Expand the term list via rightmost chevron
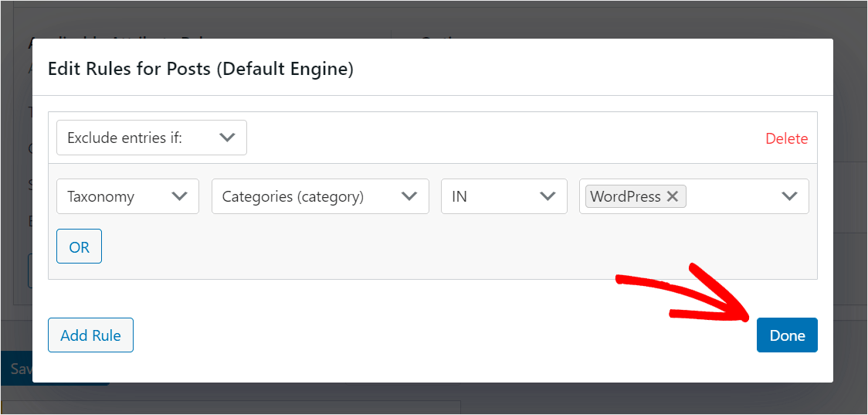Viewport: 868px width, 415px height. click(x=789, y=196)
